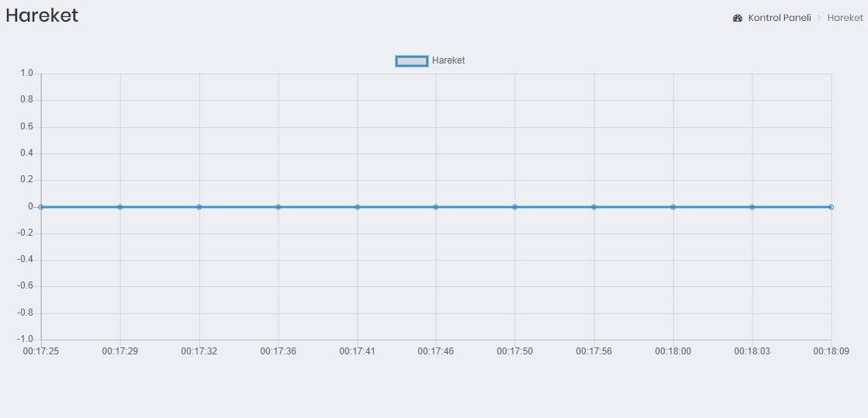Click the dashboard gauge icon in breadcrumb
This screenshot has height=418, width=868.
pyautogui.click(x=738, y=18)
